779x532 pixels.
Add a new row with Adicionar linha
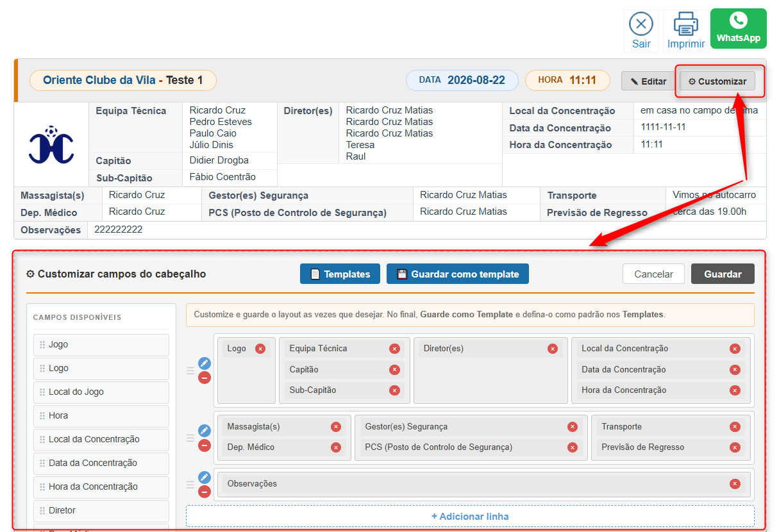click(470, 516)
